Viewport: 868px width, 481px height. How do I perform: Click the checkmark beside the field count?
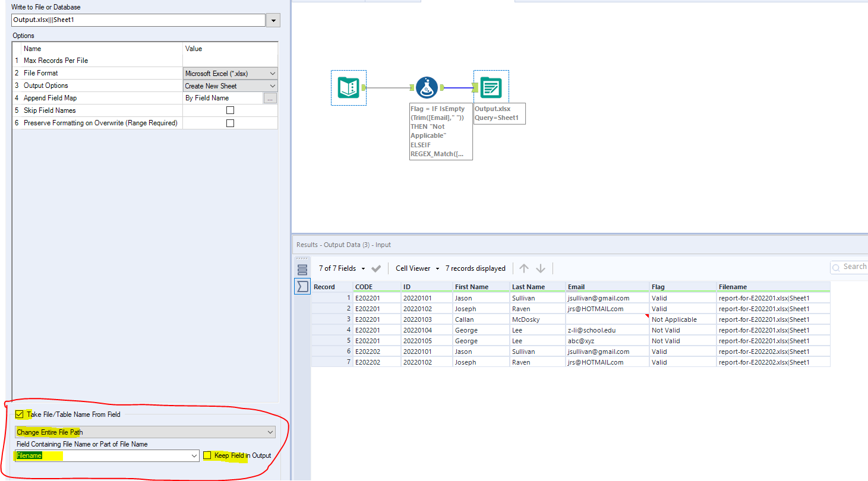point(375,268)
